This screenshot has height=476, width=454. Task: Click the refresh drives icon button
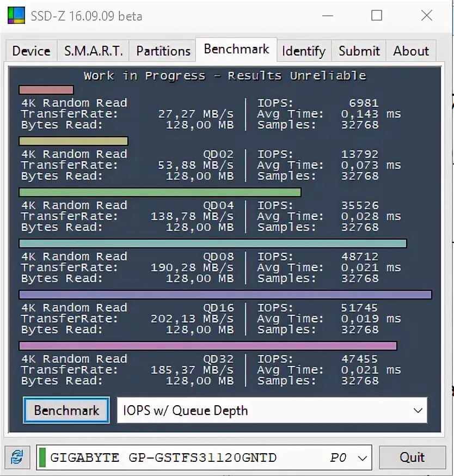[17, 457]
